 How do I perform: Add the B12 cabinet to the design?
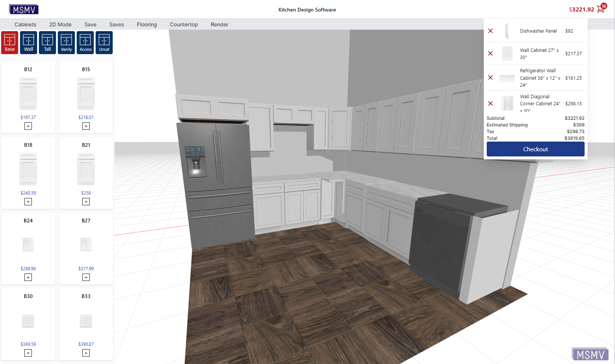28,126
